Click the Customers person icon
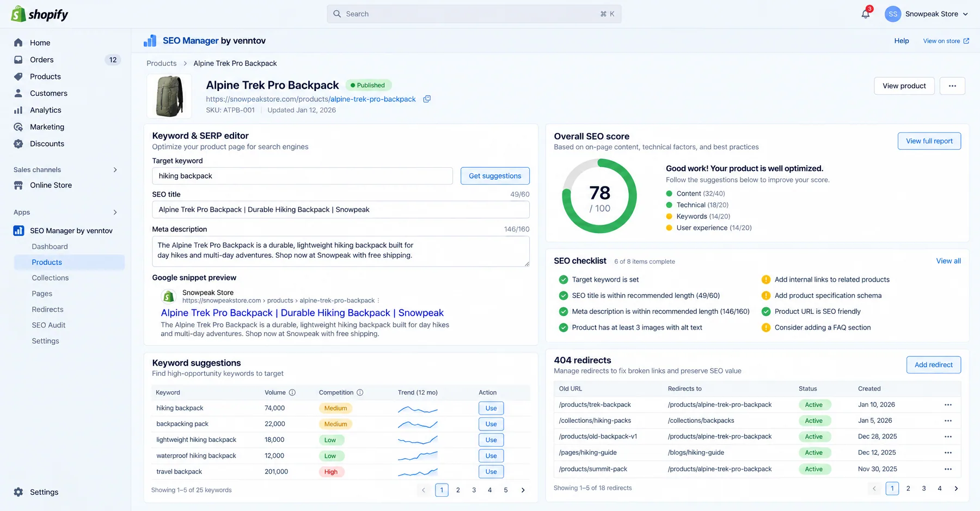Viewport: 980px width, 511px height. 19,93
